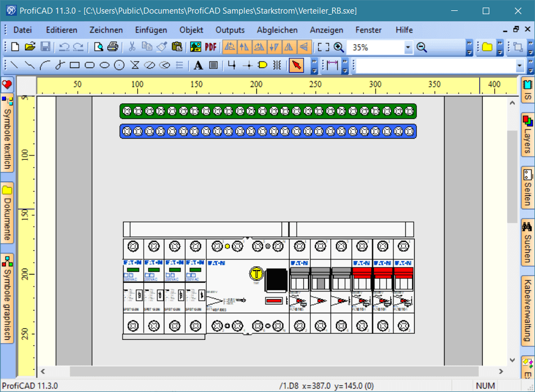Toggle the last orange mirror triangle button

point(304,47)
